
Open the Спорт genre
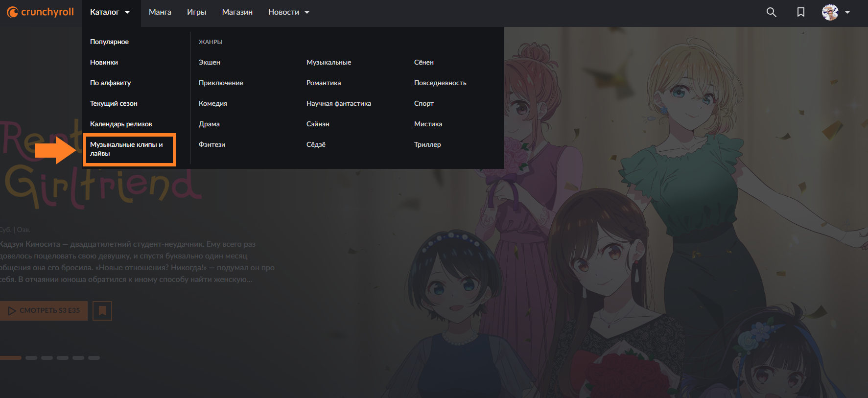pyautogui.click(x=424, y=103)
